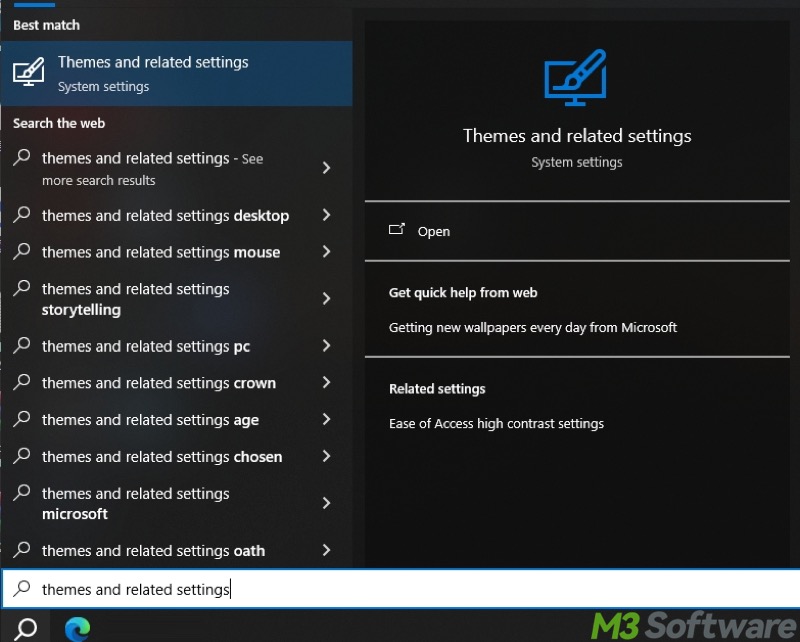
Task: Select 'themes and related settings desktop' suggestion
Action: click(177, 215)
